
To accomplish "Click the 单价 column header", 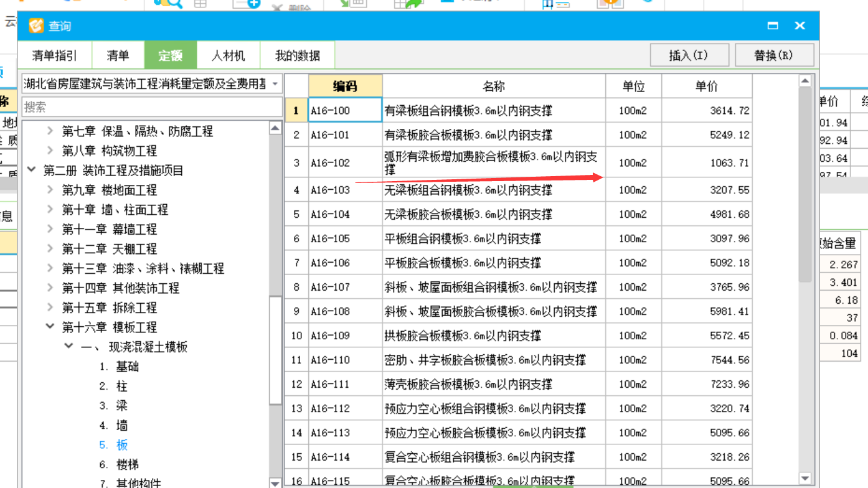I will point(707,86).
